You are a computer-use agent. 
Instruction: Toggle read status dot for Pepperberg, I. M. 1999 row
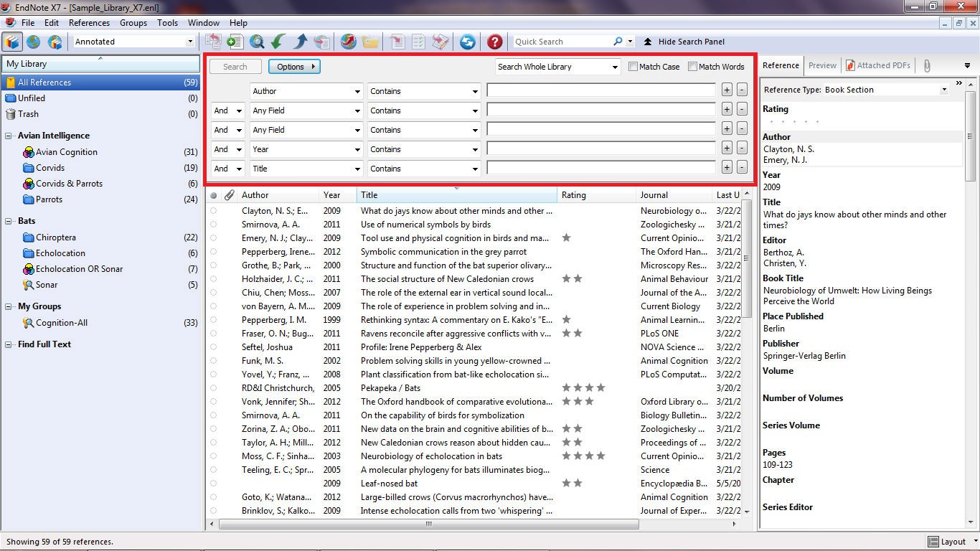click(x=213, y=320)
